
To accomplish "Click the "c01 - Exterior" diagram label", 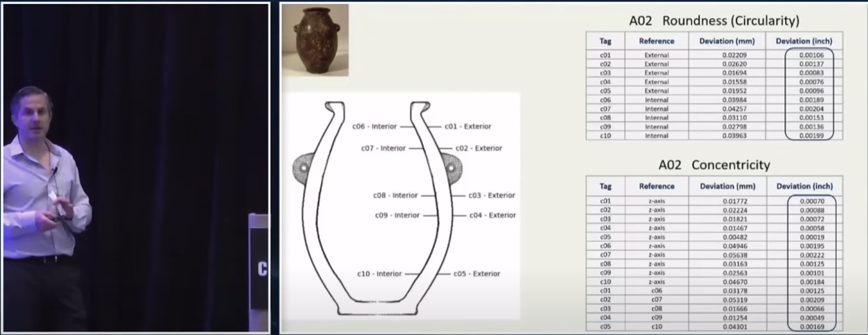I will pos(468,127).
